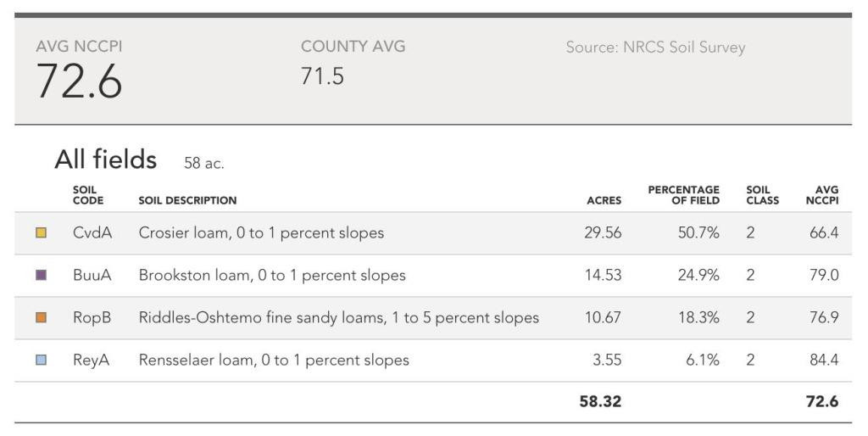Click the SOIL CLASS column header
Screen dimensions: 868x436
(762, 196)
